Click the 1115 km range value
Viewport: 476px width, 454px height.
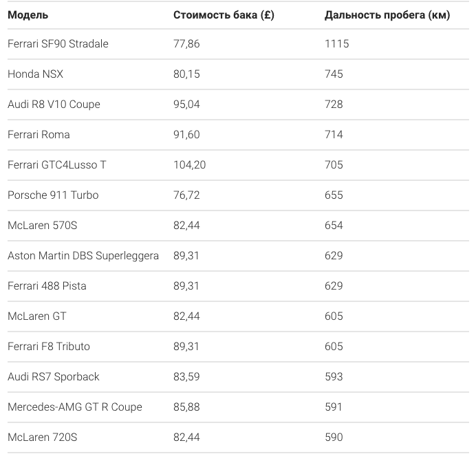click(x=336, y=44)
